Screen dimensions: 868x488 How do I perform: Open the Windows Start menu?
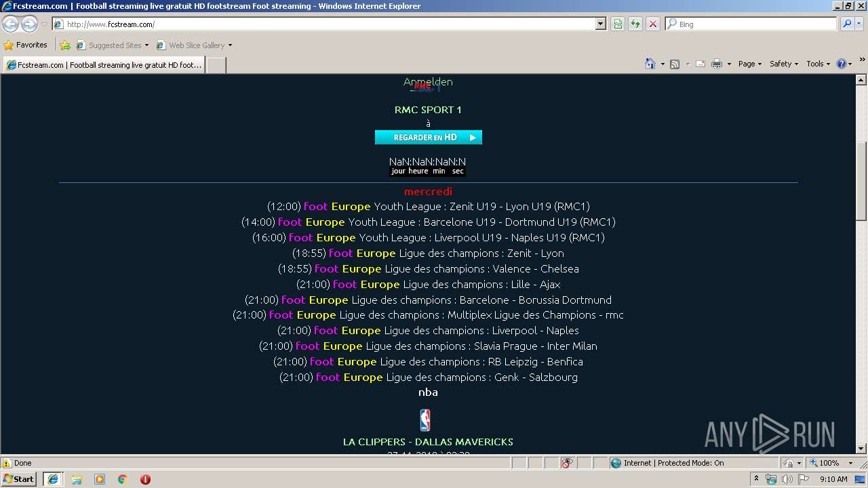pos(19,479)
